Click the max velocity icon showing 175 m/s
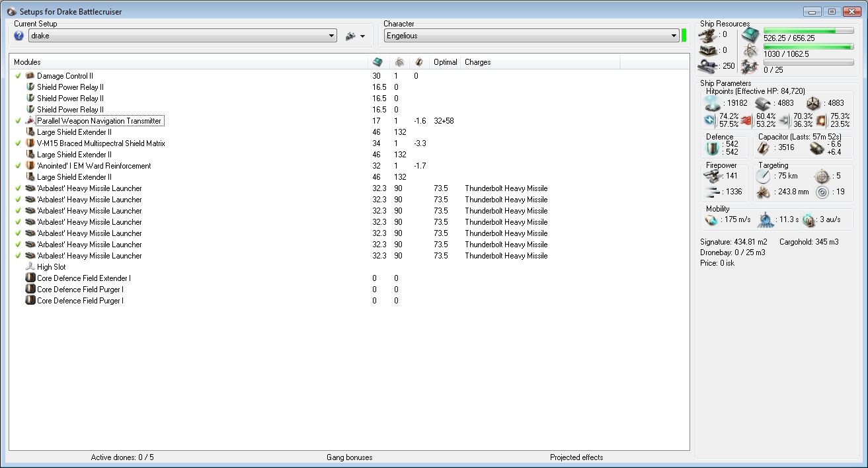868x468 pixels. click(711, 219)
